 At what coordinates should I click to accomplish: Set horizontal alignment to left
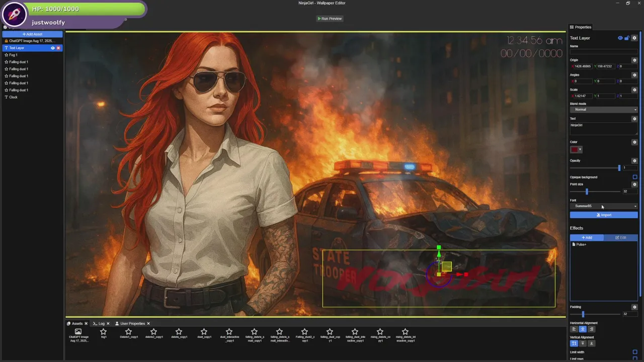pyautogui.click(x=574, y=329)
